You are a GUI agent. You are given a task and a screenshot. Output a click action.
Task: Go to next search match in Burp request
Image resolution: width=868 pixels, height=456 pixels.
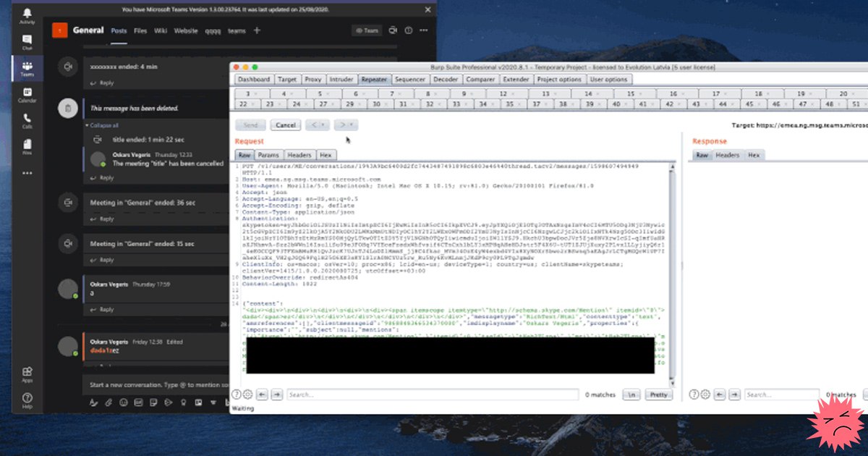278,394
